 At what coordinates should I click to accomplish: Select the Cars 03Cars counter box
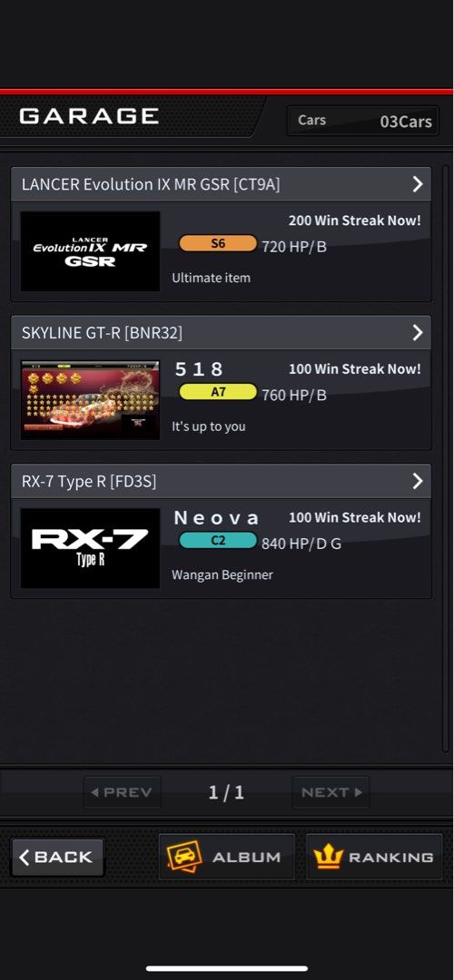pyautogui.click(x=362, y=121)
